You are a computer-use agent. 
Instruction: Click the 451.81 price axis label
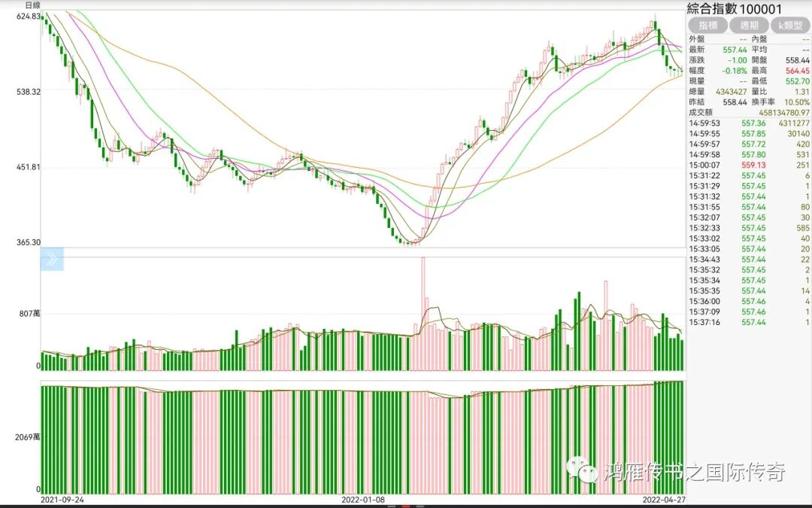tap(29, 167)
